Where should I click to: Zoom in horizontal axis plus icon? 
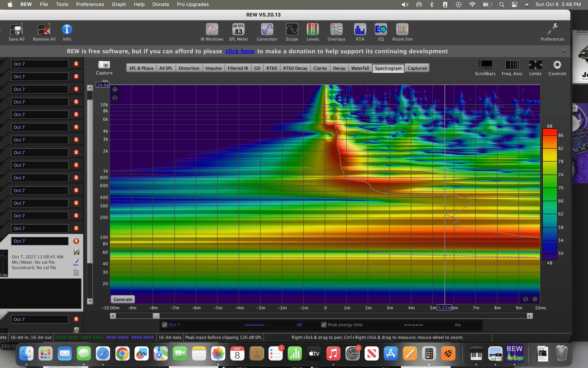[535, 299]
